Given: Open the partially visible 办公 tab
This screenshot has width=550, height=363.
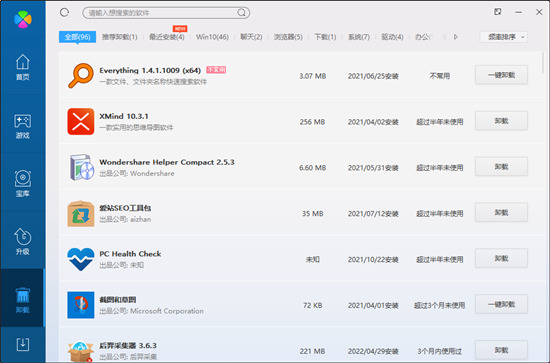Looking at the screenshot, I should 423,37.
